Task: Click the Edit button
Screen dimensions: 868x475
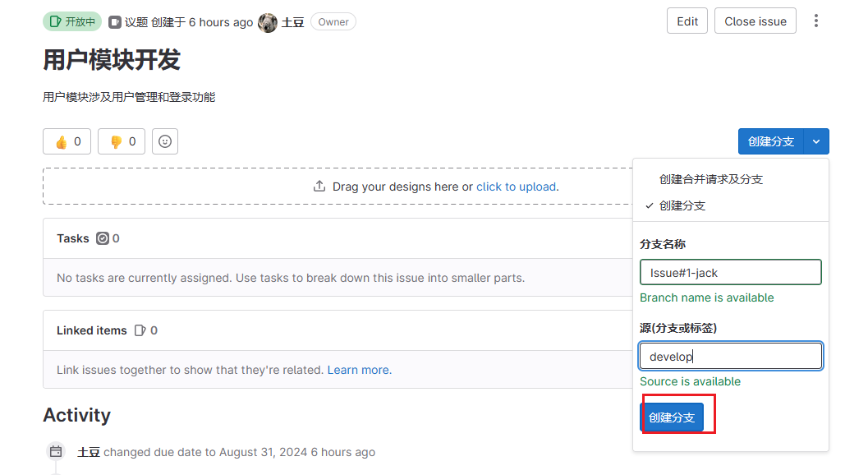Action: [x=687, y=21]
